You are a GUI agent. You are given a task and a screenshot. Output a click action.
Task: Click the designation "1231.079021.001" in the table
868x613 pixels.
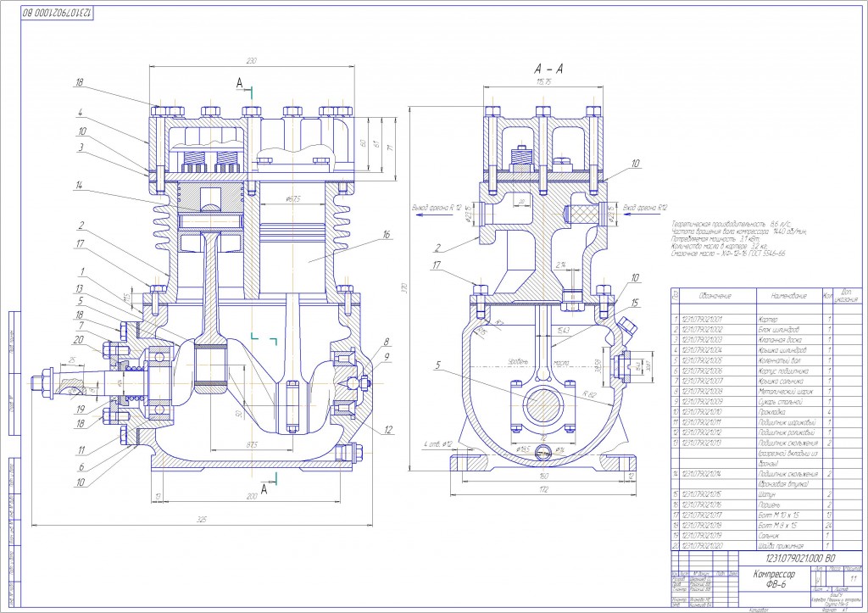point(703,320)
